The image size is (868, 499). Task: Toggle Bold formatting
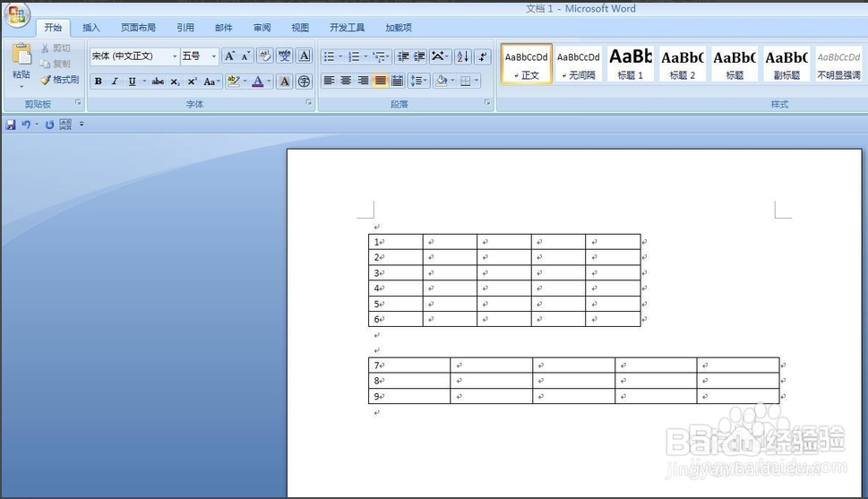[x=98, y=82]
